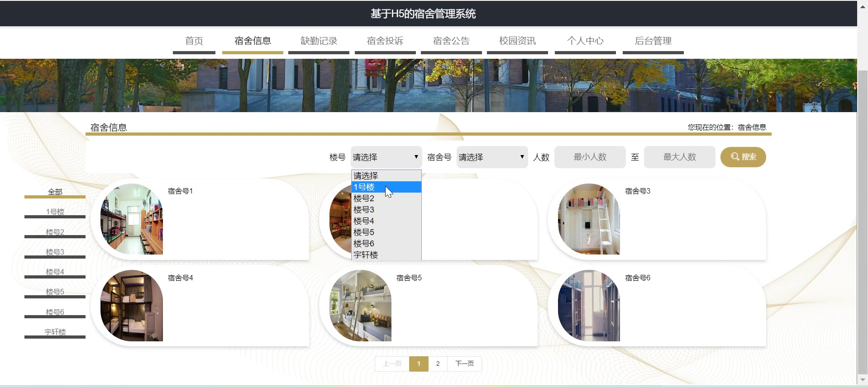The width and height of the screenshot is (868, 387).
Task: Filter sidebar by 楼号5
Action: tap(55, 292)
